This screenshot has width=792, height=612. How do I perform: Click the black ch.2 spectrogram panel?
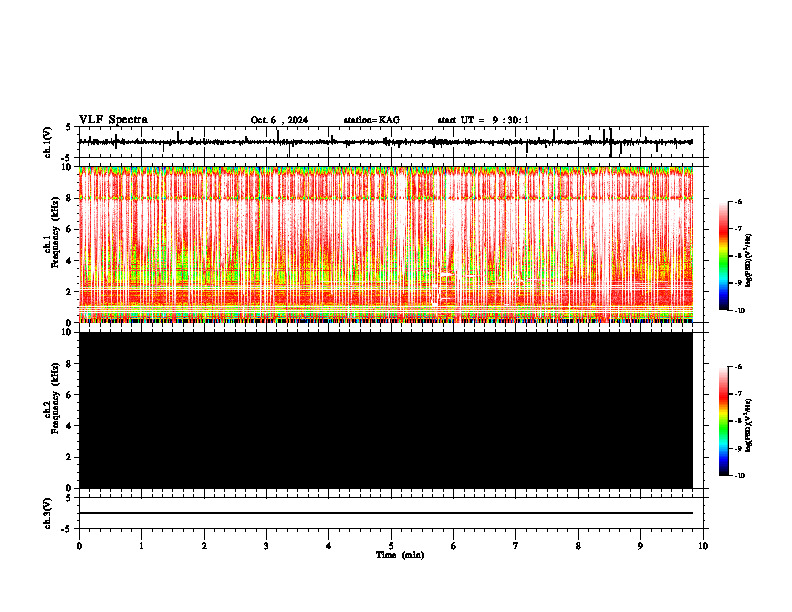click(386, 410)
